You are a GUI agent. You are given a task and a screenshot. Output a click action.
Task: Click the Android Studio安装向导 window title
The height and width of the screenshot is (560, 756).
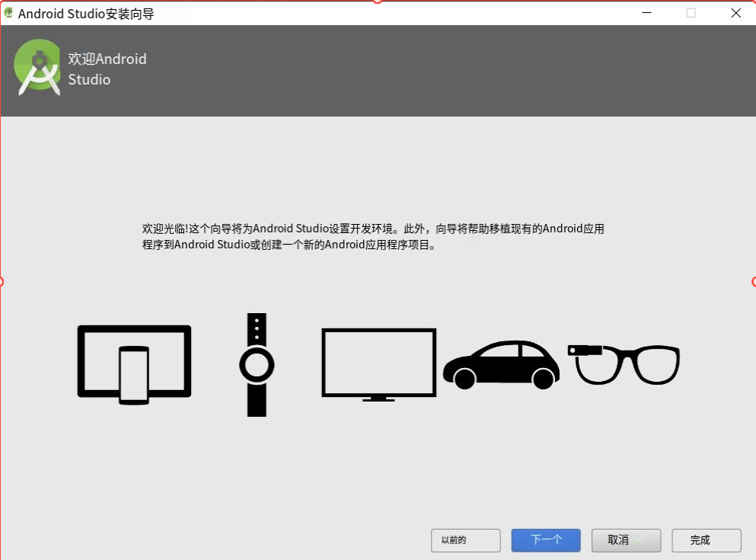(86, 14)
